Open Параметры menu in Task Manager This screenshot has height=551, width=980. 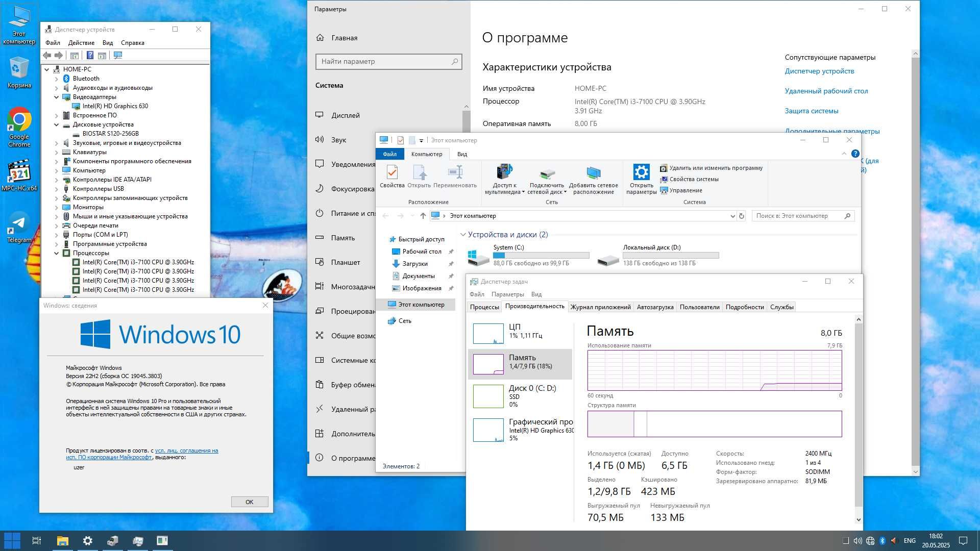[x=507, y=294]
